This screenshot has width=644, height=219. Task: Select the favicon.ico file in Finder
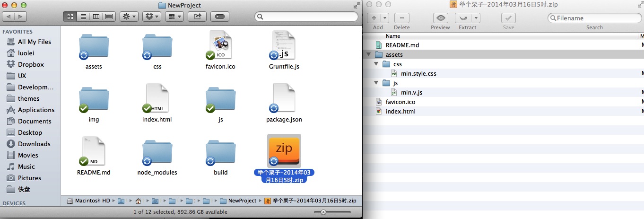click(x=220, y=46)
